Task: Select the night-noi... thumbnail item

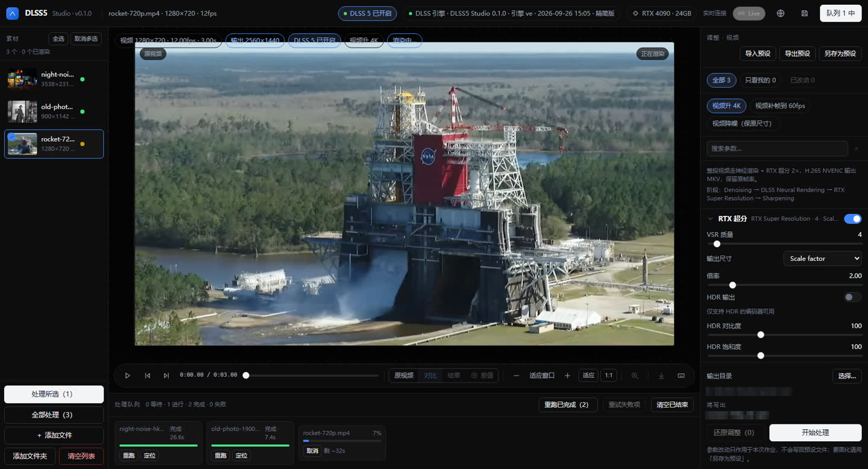Action: click(x=54, y=79)
